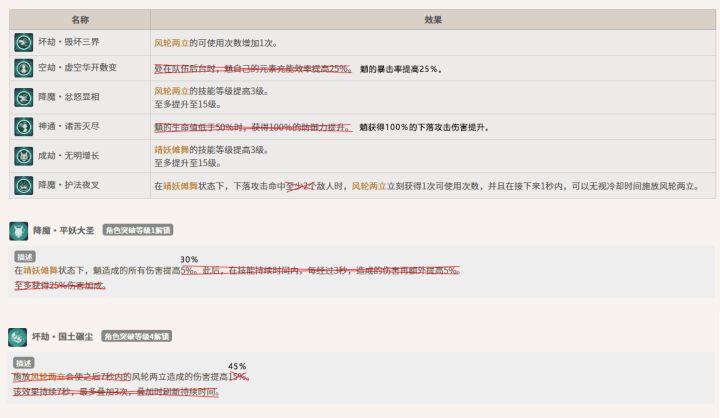Open 靖妖傩舞 link in 降魔·护法夜叉 row
Viewport: 720px width, 418px height.
pyautogui.click(x=181, y=186)
